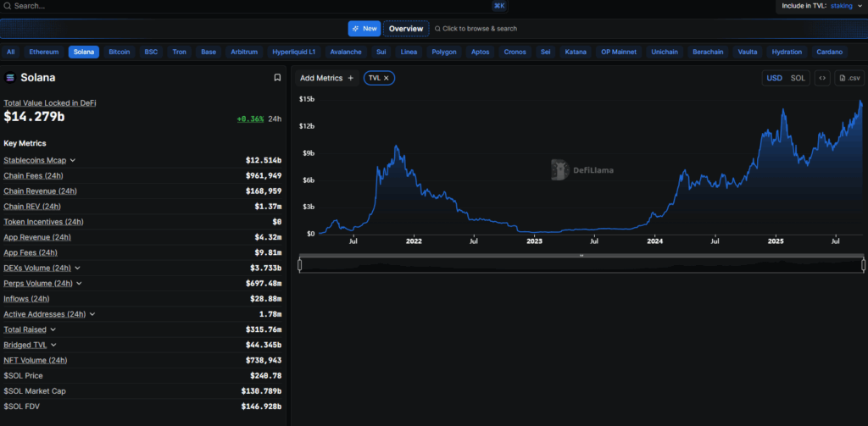The width and height of the screenshot is (868, 426).
Task: Click to browse & search field
Action: click(x=476, y=29)
